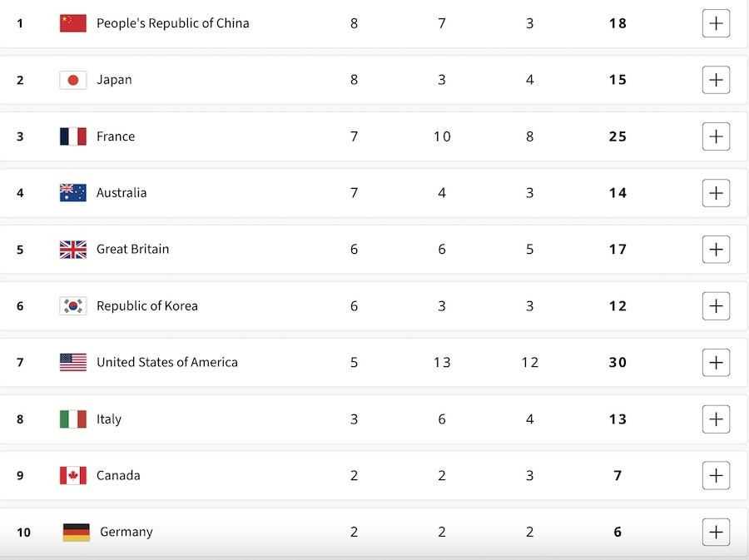Expand Republic of Korea row

pyautogui.click(x=716, y=306)
